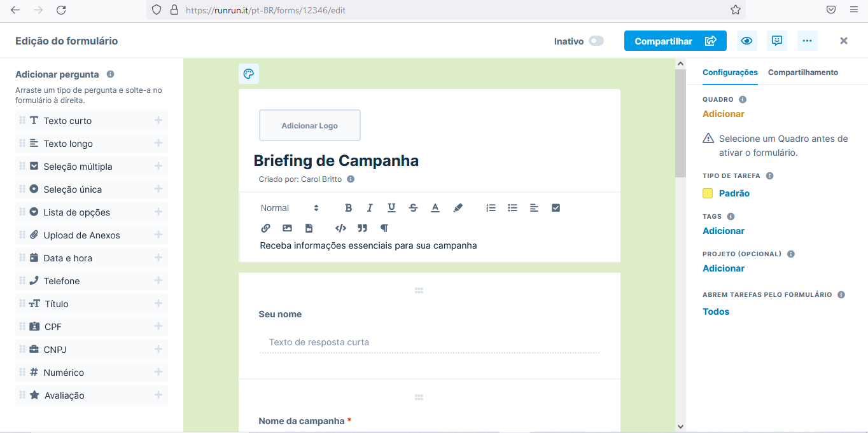Reload the page in the browser

[x=61, y=10]
